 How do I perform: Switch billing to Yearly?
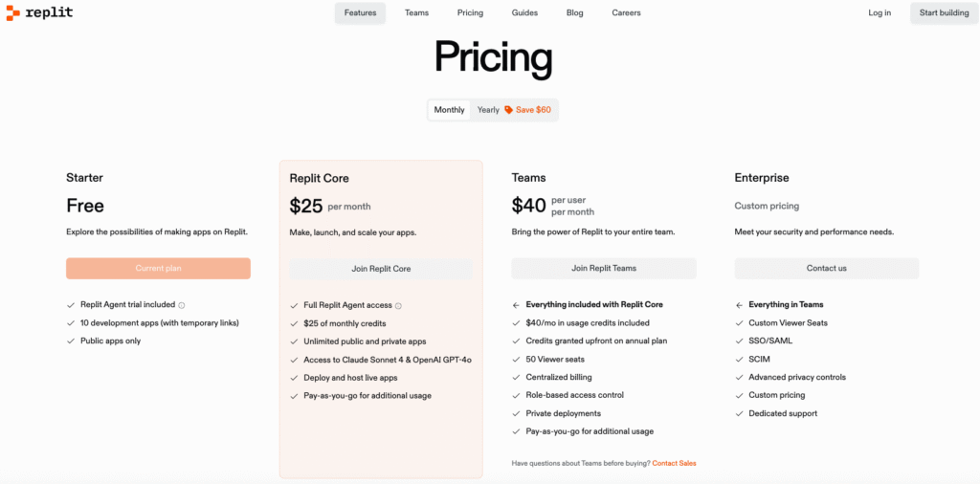pos(488,110)
